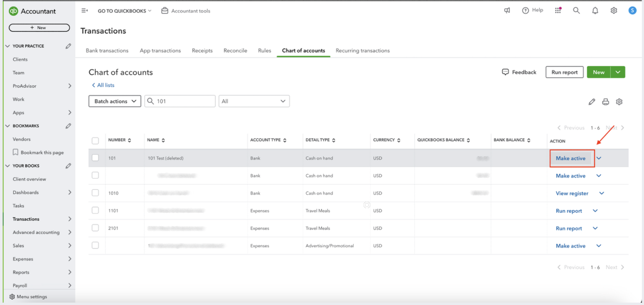Collapse the sidebar menu icon
Viewport: 644px width, 305px height.
pyautogui.click(x=85, y=10)
